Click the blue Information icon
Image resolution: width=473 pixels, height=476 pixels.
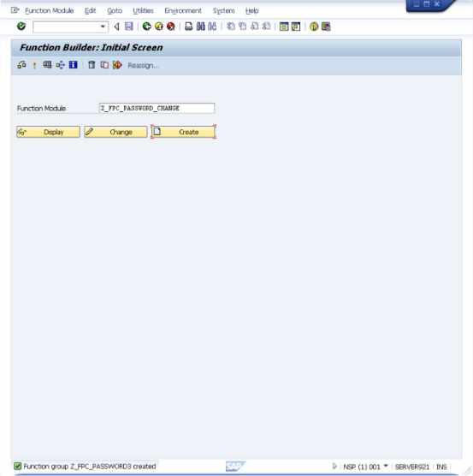pos(73,65)
